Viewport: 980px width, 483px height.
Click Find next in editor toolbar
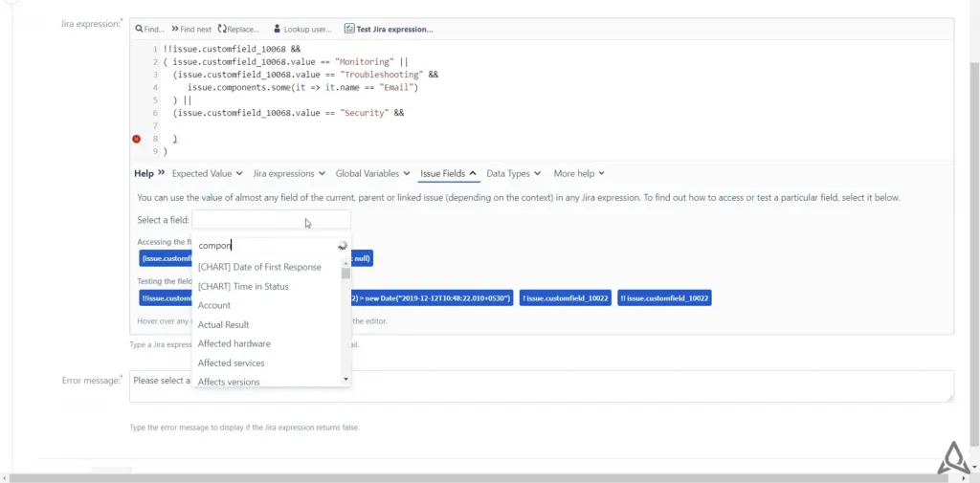191,30
